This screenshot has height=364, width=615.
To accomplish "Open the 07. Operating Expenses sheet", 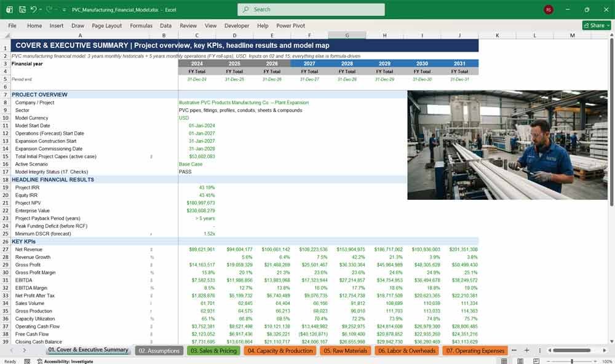I will pos(475,350).
